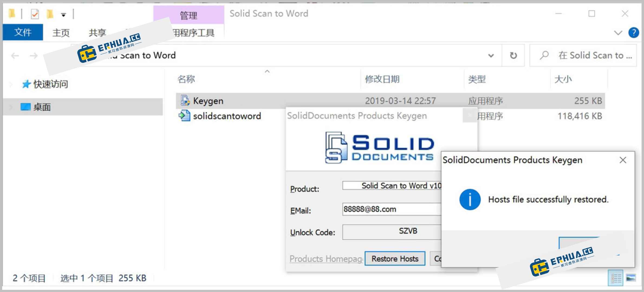Expand the ribbon with the chevron
The height and width of the screenshot is (292, 644).
618,33
